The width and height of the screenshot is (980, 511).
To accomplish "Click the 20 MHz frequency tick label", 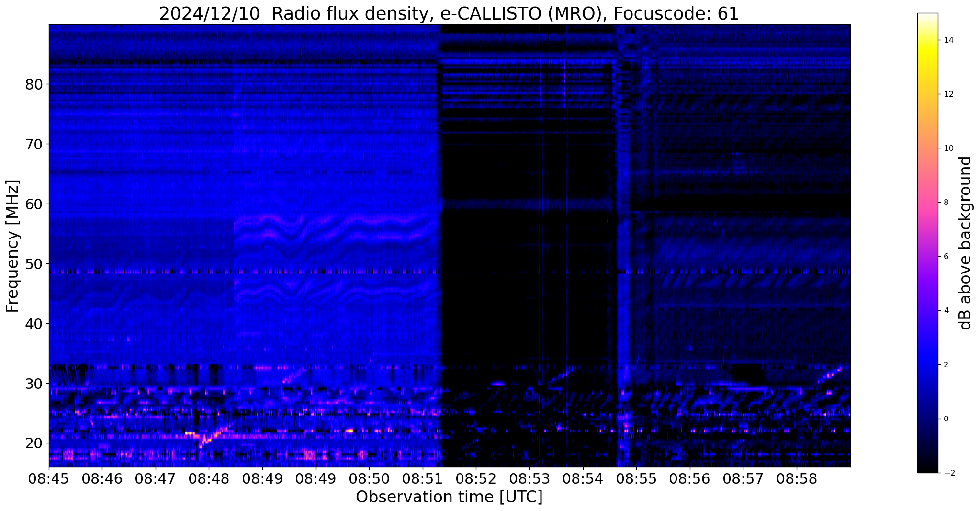I will [x=34, y=443].
